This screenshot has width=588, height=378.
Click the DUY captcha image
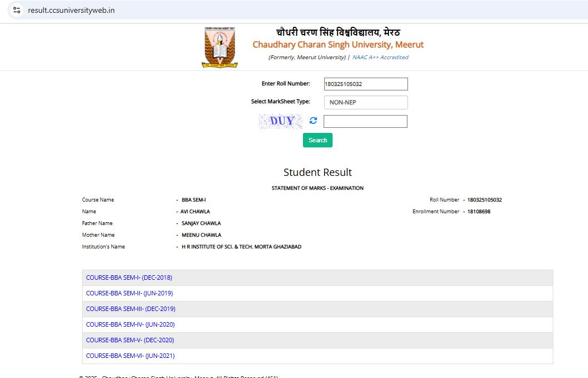tap(281, 121)
